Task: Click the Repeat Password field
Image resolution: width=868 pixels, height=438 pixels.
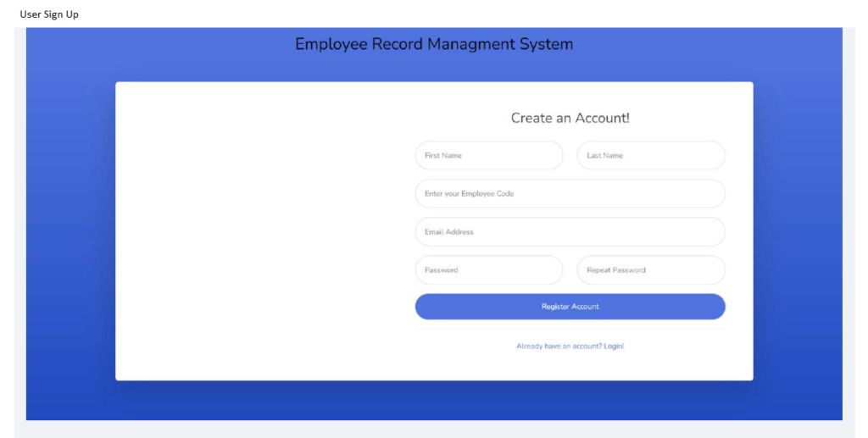Action: (651, 270)
